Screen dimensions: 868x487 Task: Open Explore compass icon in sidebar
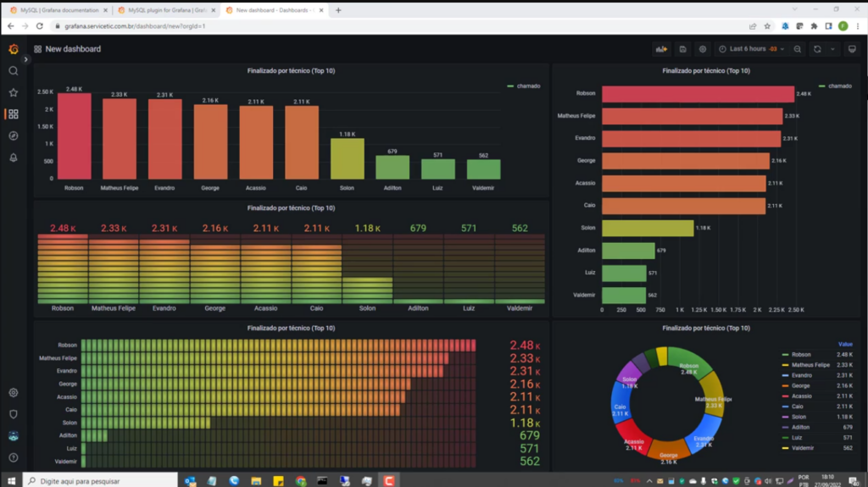click(13, 136)
